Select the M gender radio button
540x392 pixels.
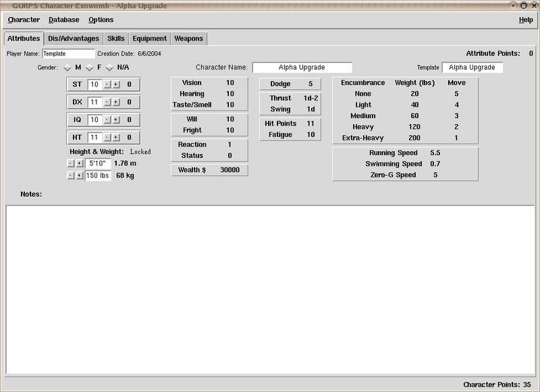(67, 67)
